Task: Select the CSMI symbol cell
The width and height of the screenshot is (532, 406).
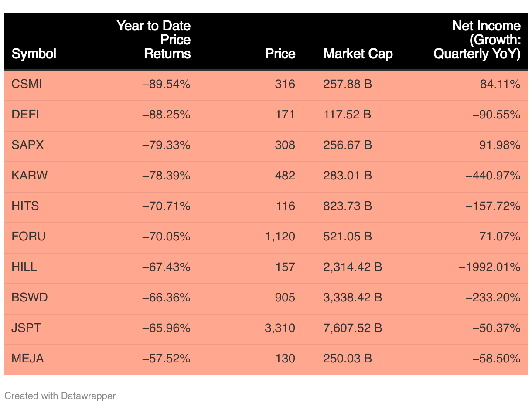Action: coord(27,84)
